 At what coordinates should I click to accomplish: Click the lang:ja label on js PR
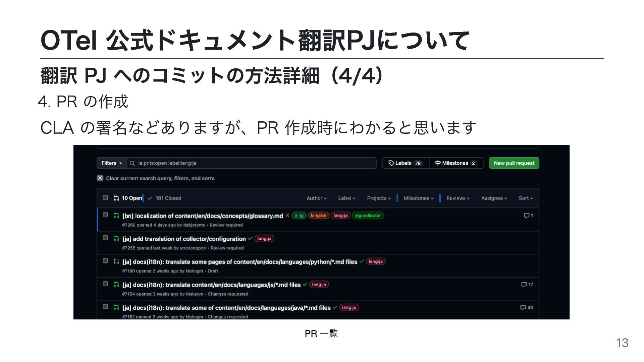tap(319, 284)
